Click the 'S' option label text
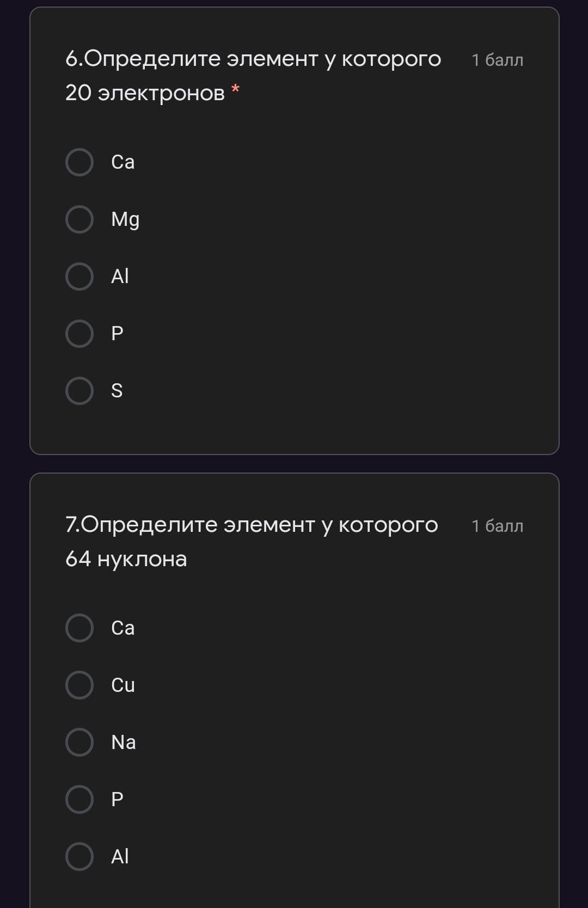 point(117,391)
